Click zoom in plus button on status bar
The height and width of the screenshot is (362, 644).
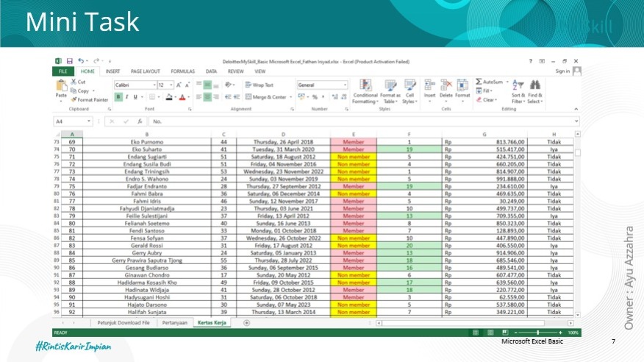coord(560,333)
